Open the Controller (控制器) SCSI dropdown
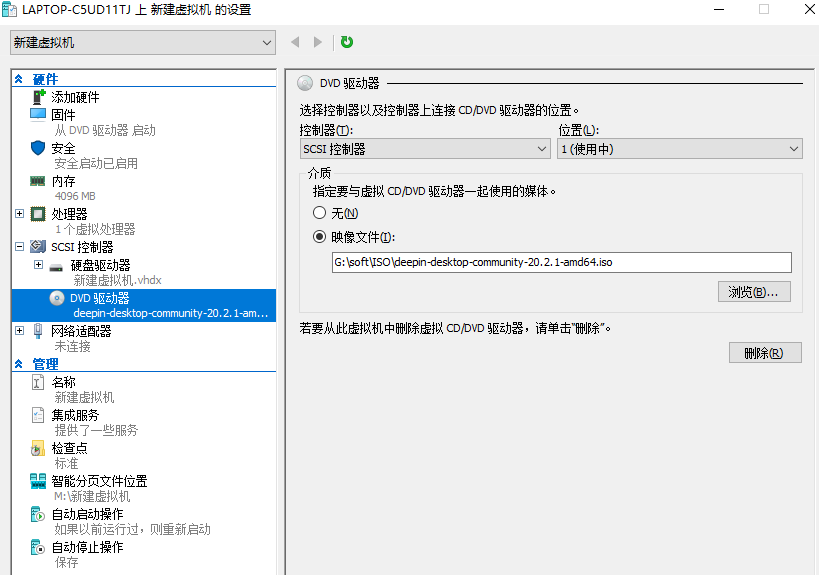The image size is (819, 575). (x=425, y=149)
